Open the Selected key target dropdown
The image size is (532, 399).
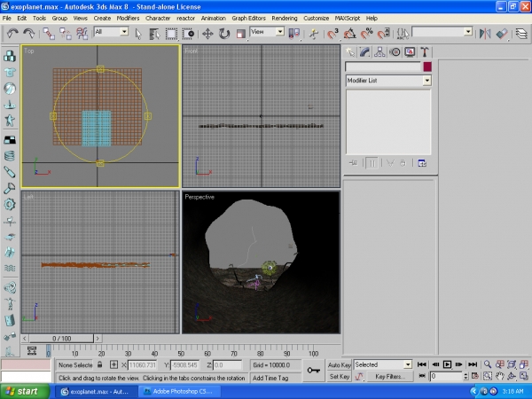coord(408,364)
